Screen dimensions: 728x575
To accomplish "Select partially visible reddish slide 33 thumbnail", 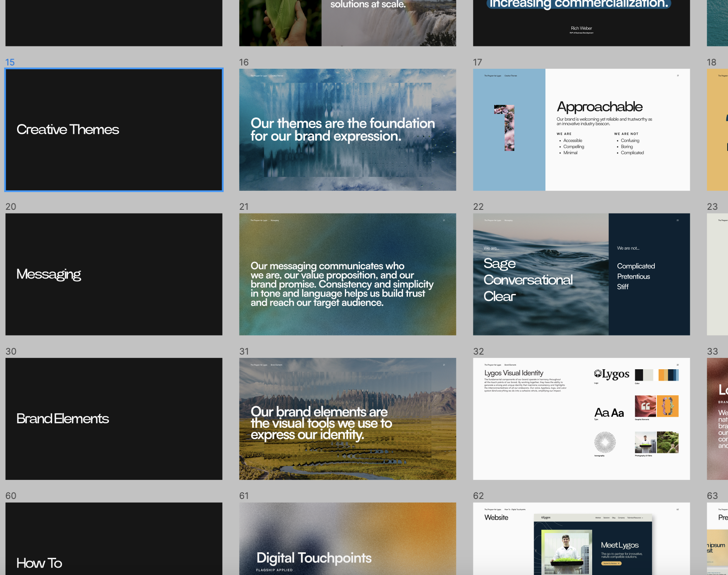I will click(x=717, y=419).
